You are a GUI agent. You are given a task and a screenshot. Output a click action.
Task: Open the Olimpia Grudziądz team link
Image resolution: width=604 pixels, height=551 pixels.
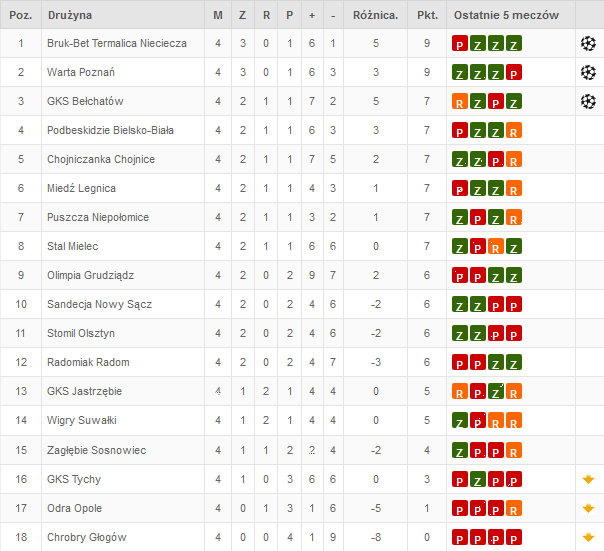[x=90, y=275]
